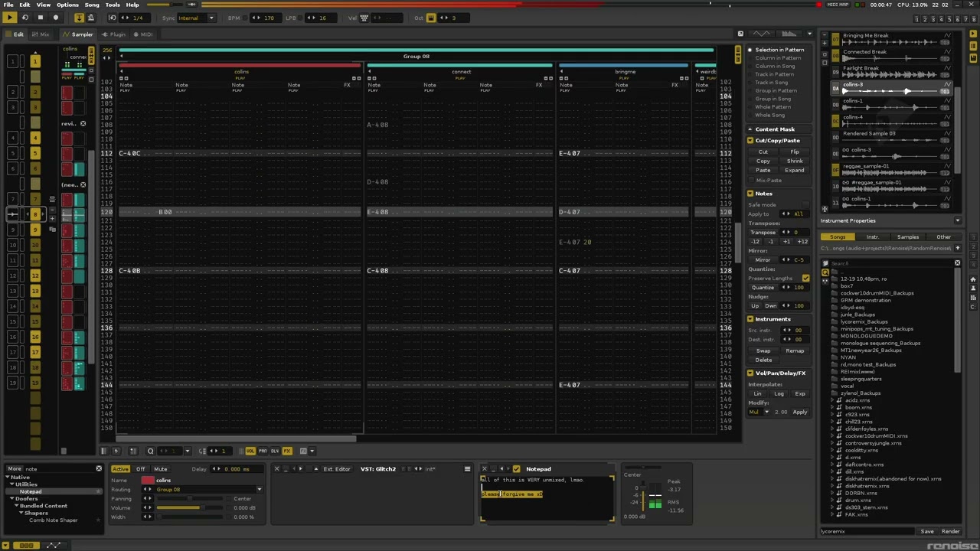Toggle Preserve Lengths checkbox
980x551 pixels.
click(x=805, y=278)
